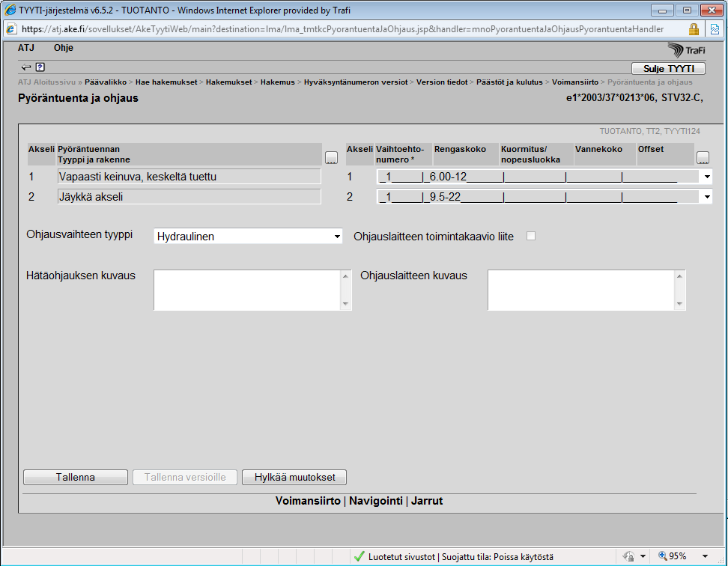The height and width of the screenshot is (566, 728).
Task: Open ellipsis button next to Offset column
Action: tap(703, 158)
